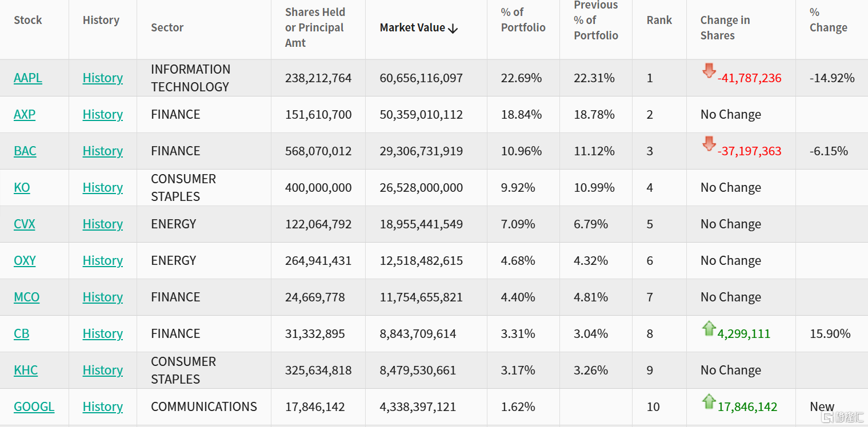Click the Market Value sort arrow
This screenshot has height=427, width=868.
[x=453, y=29]
